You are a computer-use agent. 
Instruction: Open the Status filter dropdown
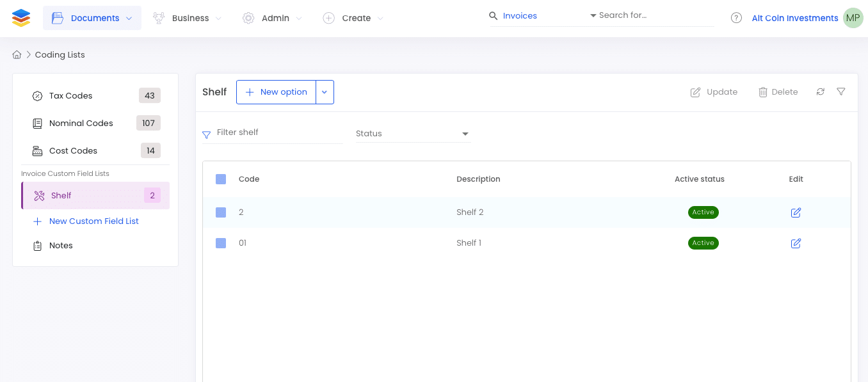413,134
